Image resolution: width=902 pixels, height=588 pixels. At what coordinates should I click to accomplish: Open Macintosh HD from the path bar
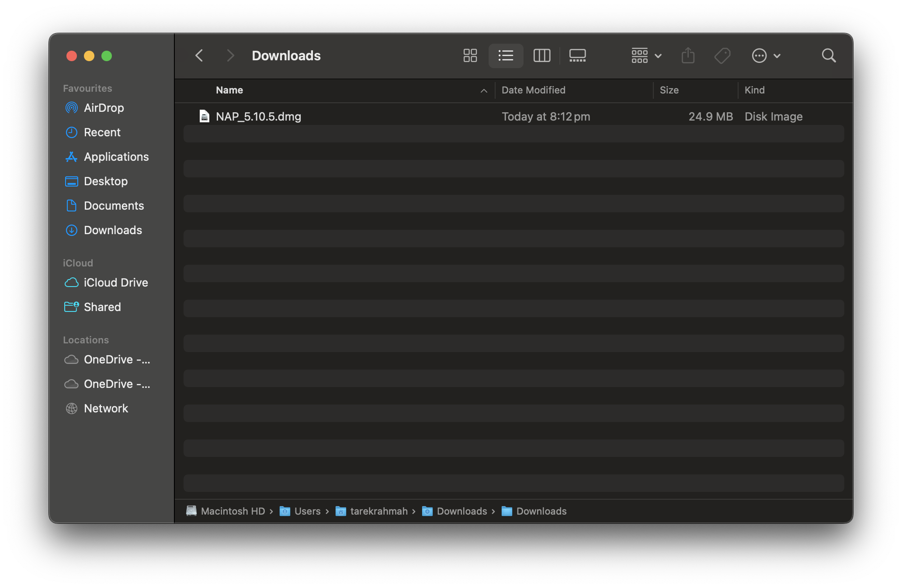pos(232,511)
